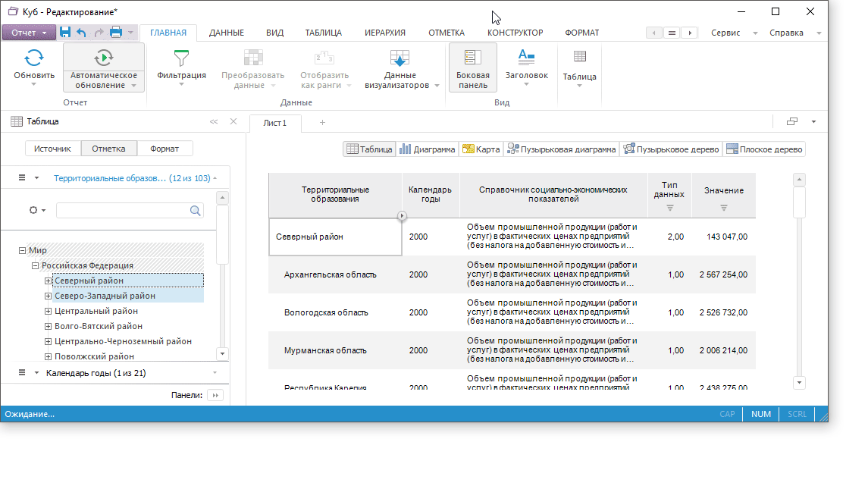Click the Источник button in side panel
This screenshot has height=486, width=868.
(x=52, y=149)
